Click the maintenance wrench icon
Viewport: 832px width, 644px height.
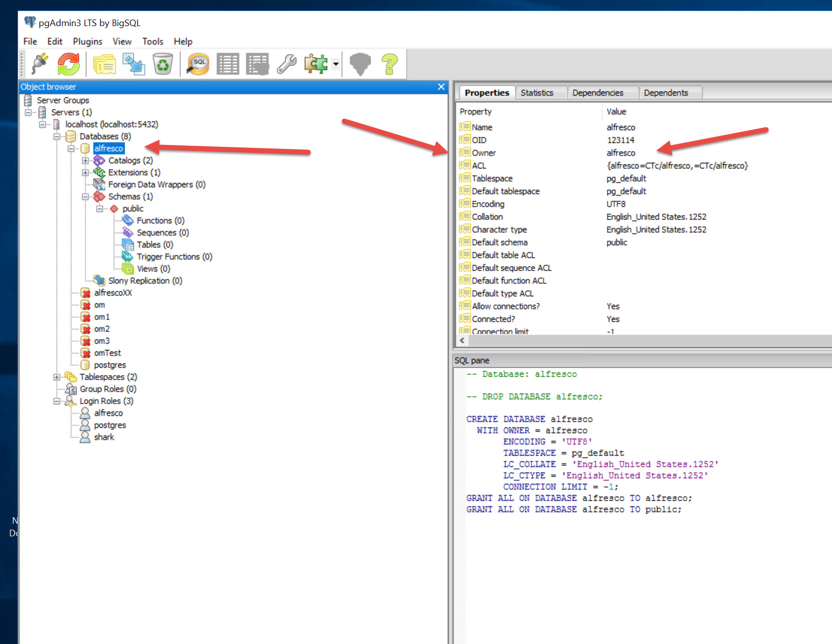coord(287,64)
